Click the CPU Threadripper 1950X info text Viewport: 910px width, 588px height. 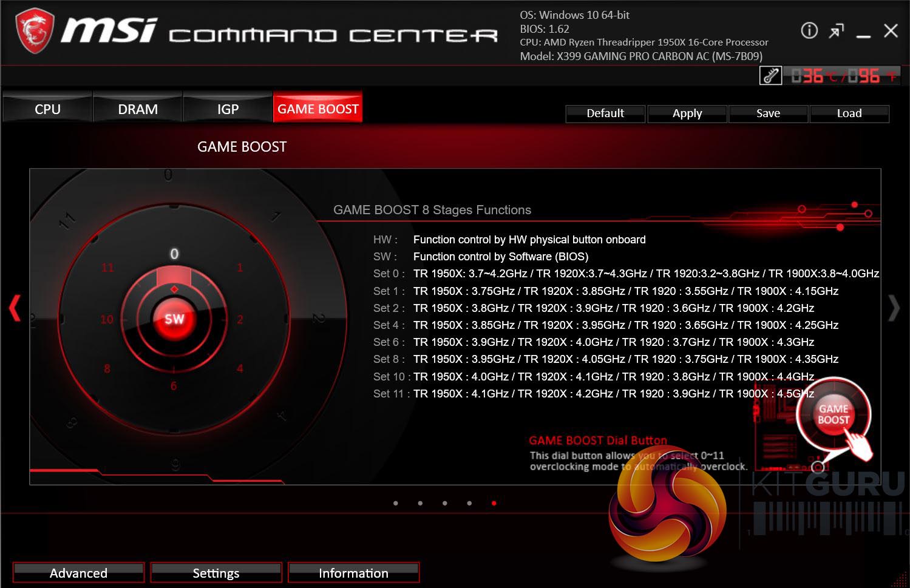point(644,42)
